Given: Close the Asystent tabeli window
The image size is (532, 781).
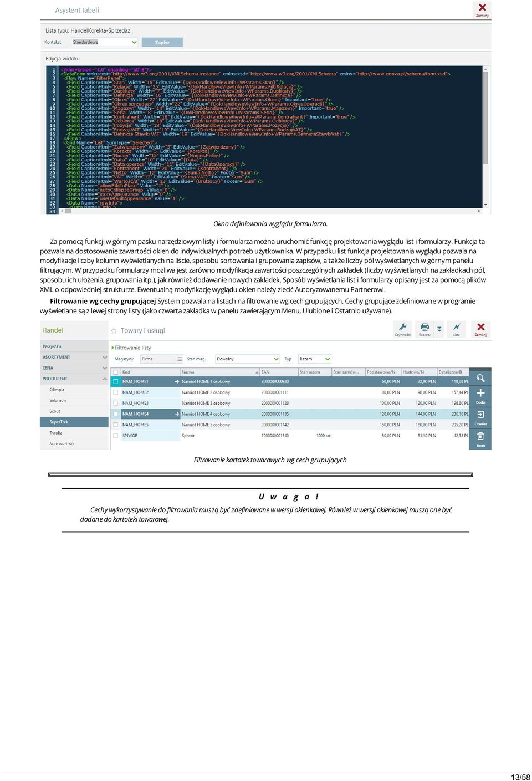Looking at the screenshot, I should coord(482,9).
